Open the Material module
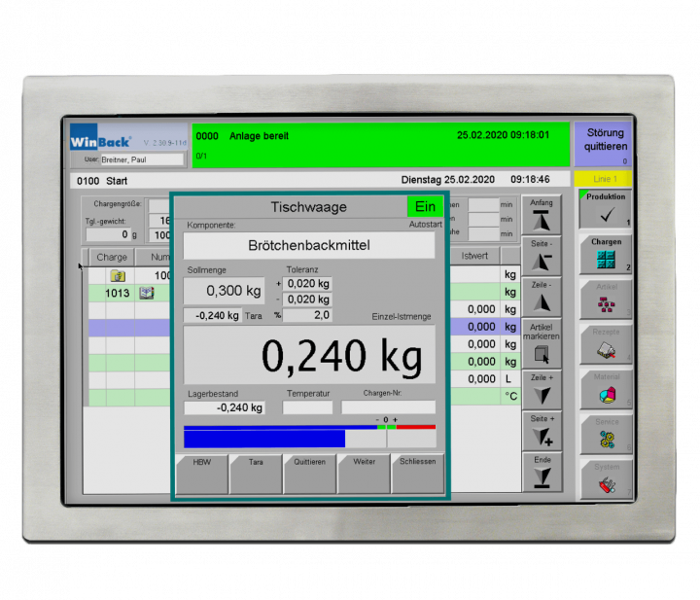 pyautogui.click(x=606, y=388)
